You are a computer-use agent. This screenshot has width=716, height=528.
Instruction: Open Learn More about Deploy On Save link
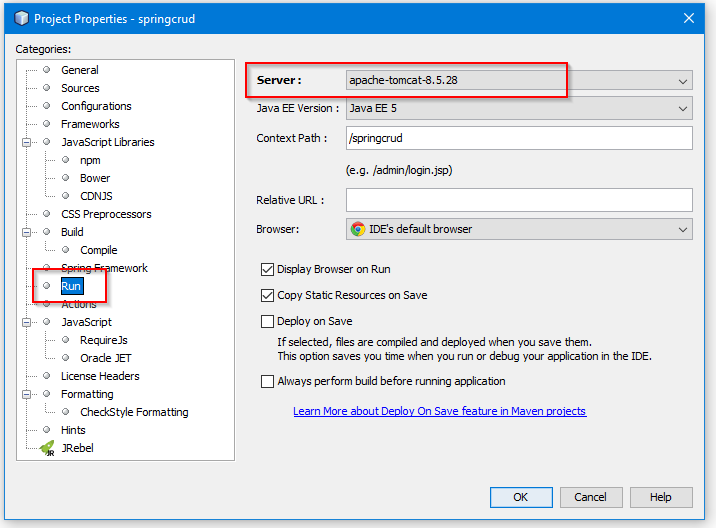click(x=440, y=412)
